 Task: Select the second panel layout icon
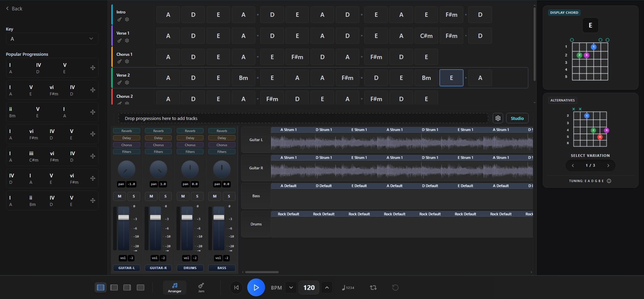pyautogui.click(x=114, y=288)
